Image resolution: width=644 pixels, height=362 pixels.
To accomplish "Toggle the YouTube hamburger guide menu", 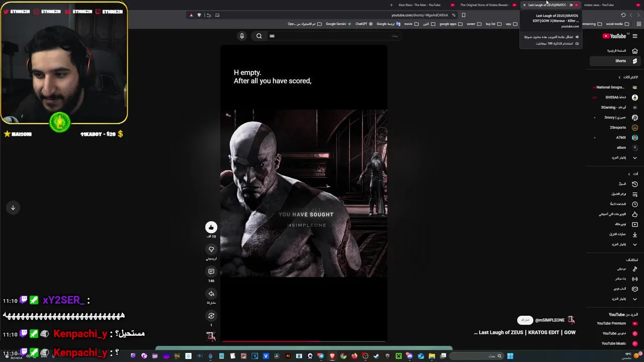I will [635, 36].
